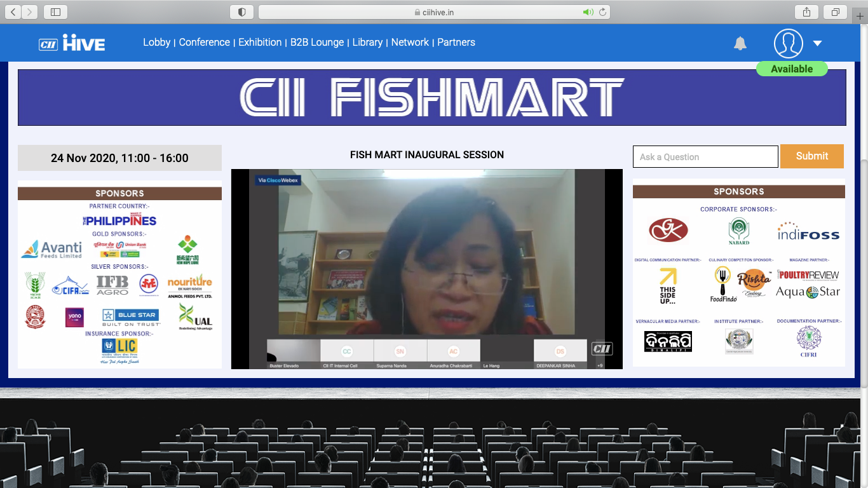Expand the profile dropdown arrow

click(818, 43)
